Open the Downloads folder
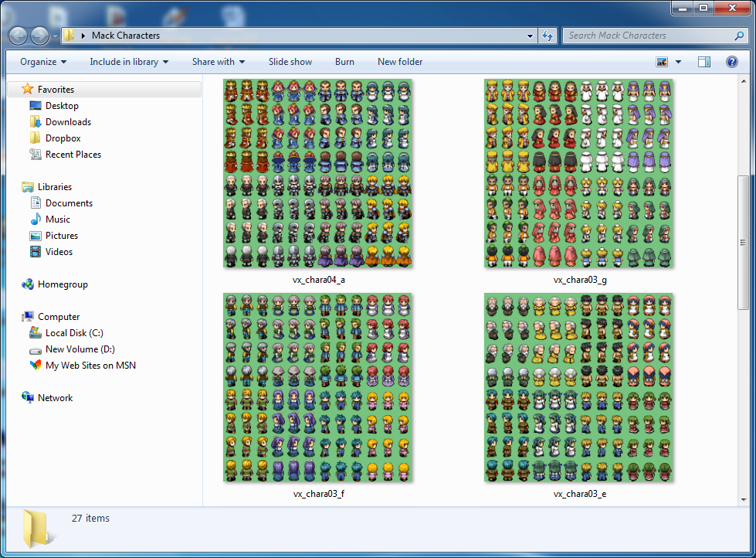This screenshot has width=756, height=558. [x=68, y=122]
